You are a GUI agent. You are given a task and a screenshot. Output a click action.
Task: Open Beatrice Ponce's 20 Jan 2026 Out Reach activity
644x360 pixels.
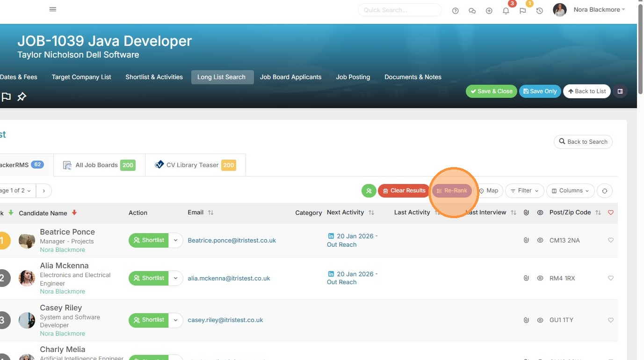[353, 240]
